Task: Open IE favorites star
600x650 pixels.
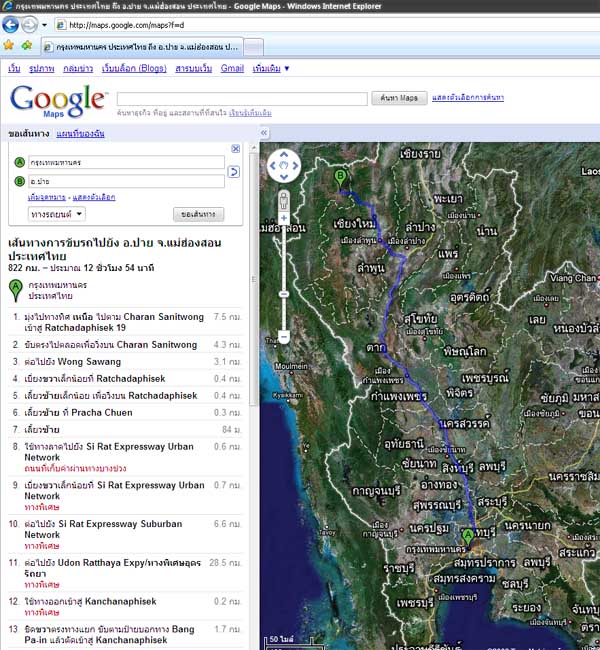Action: [x=9, y=46]
